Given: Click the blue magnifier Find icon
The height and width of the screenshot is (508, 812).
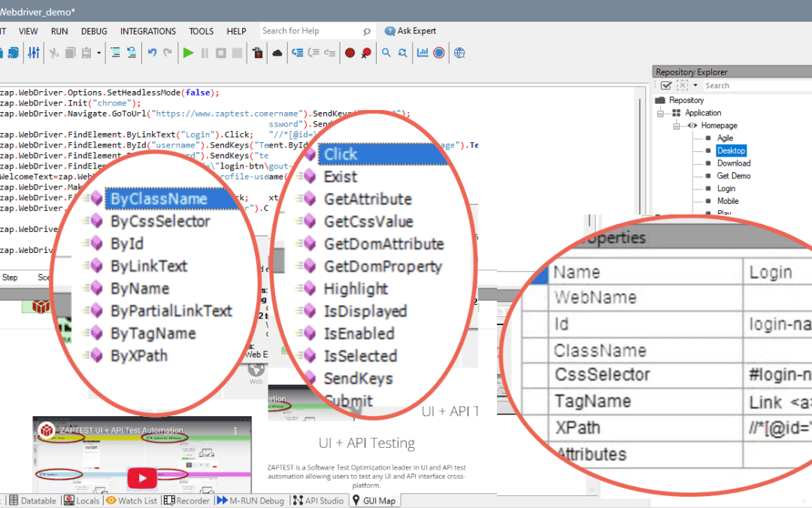Looking at the screenshot, I should (x=386, y=53).
